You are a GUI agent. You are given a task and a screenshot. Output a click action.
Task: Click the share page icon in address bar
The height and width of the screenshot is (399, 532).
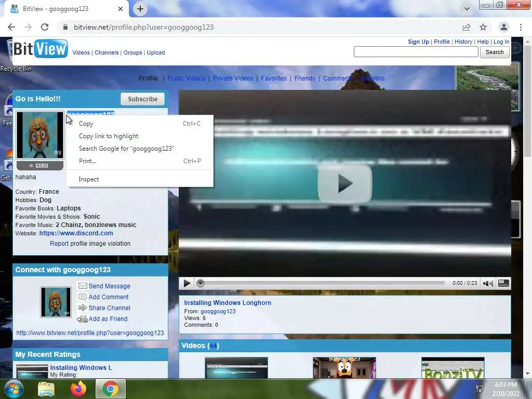click(x=467, y=27)
